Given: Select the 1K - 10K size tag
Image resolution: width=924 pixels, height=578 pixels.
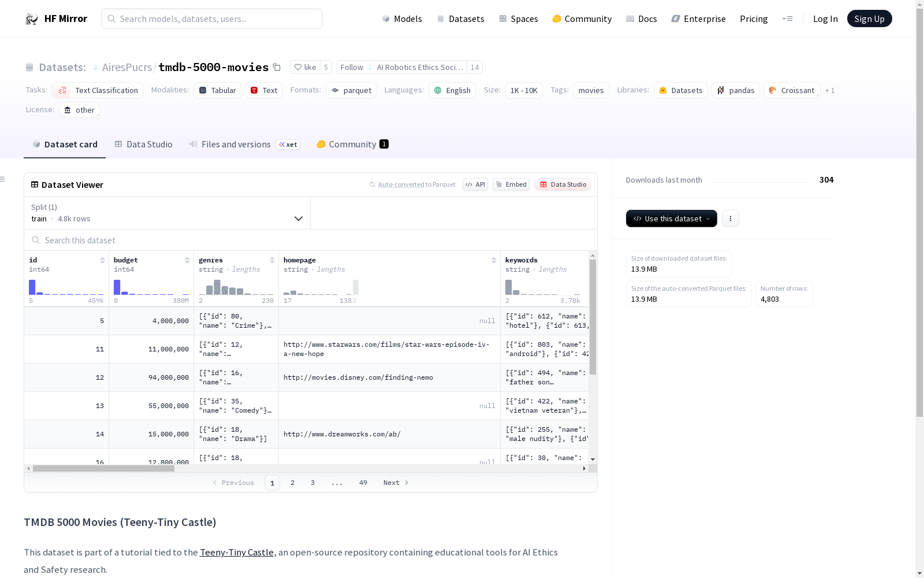Looking at the screenshot, I should coord(524,90).
